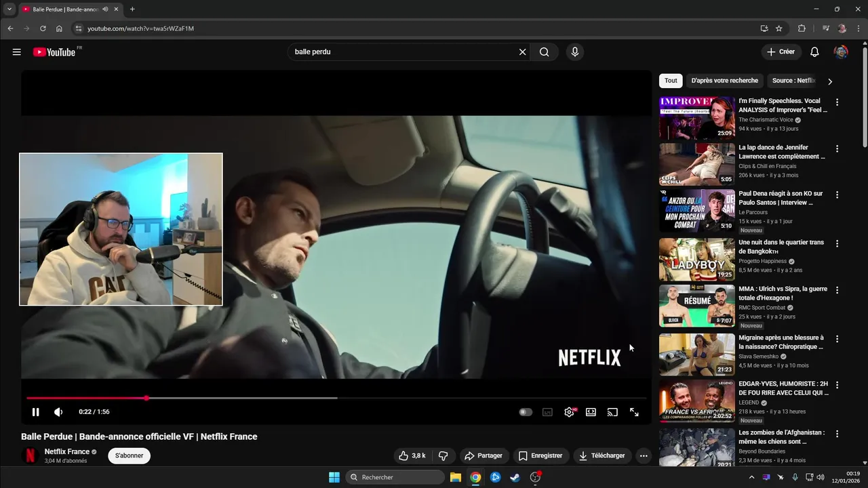Reload the page in Chrome

click(x=43, y=28)
